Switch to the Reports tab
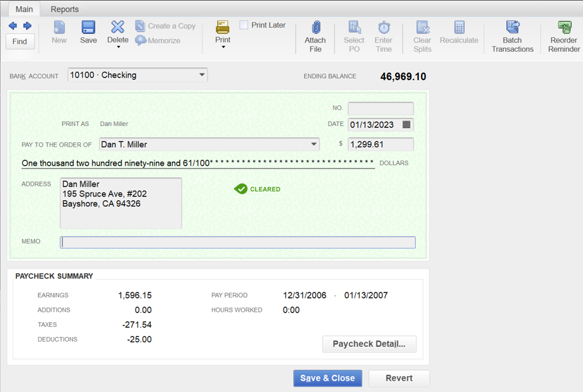Image resolution: width=583 pixels, height=392 pixels. point(64,9)
